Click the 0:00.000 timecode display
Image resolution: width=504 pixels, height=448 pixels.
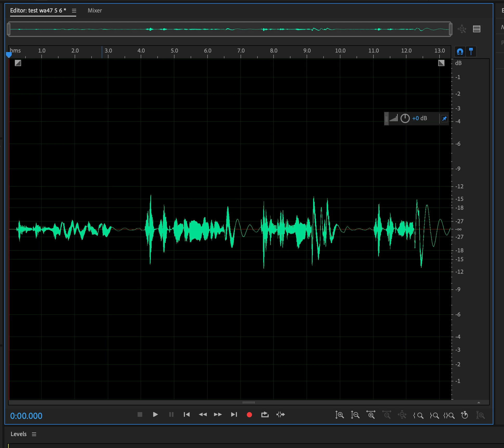tap(26, 416)
